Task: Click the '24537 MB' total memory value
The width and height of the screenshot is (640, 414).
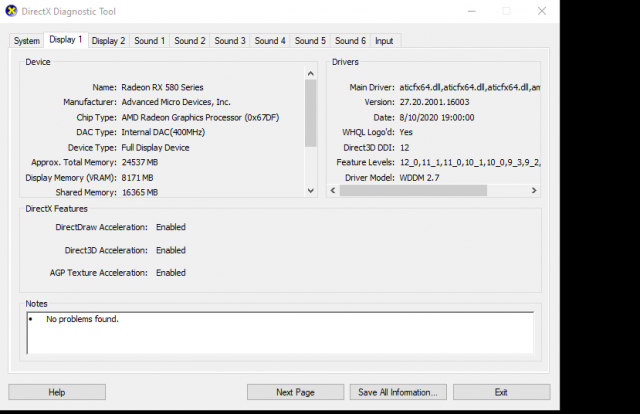Action: tap(140, 162)
